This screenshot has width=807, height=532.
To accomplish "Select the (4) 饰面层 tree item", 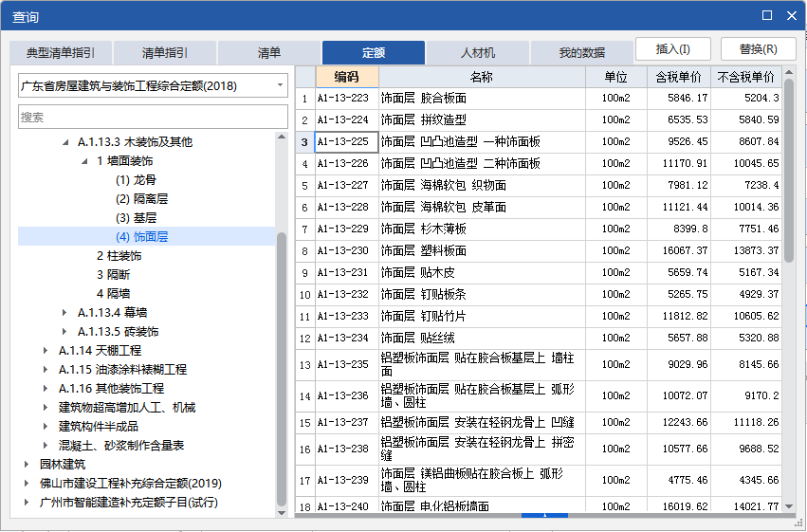I will (x=141, y=237).
